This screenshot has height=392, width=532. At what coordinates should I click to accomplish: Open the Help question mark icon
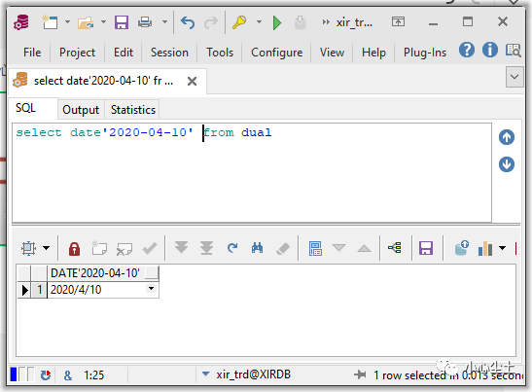tap(467, 51)
